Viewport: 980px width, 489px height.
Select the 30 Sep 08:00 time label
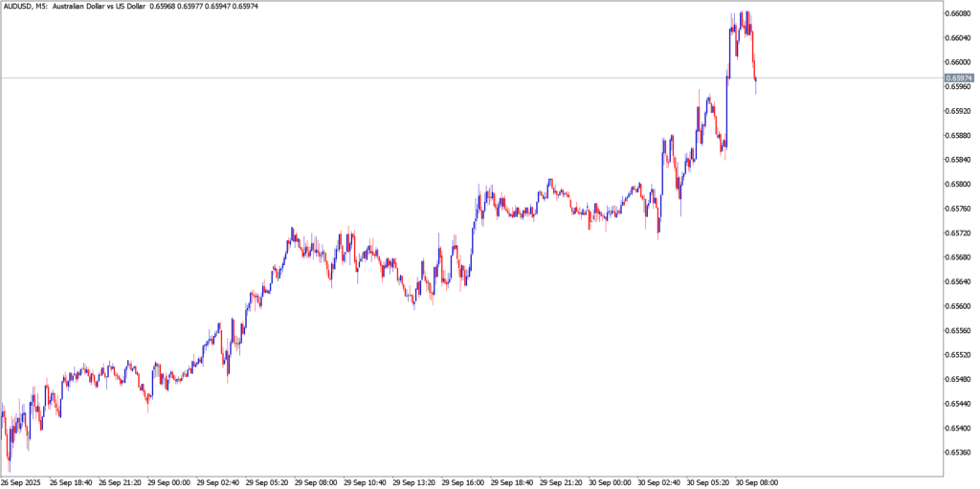757,482
